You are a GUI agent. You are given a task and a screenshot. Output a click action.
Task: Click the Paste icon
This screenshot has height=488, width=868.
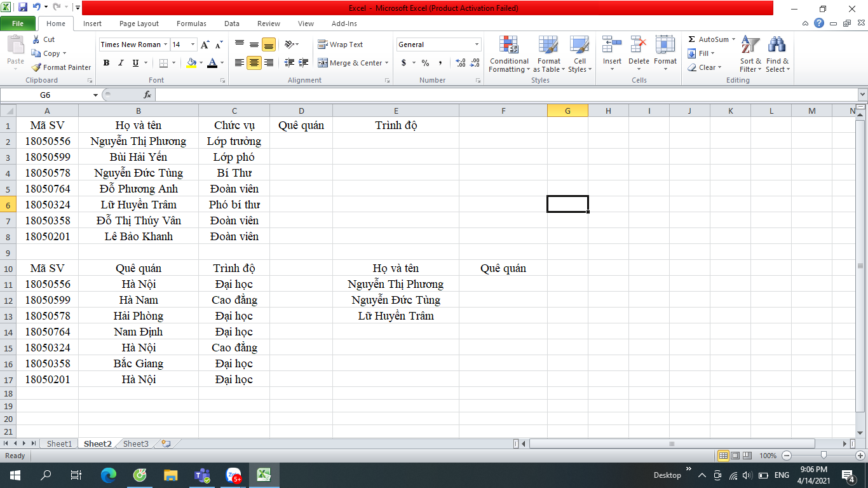15,46
